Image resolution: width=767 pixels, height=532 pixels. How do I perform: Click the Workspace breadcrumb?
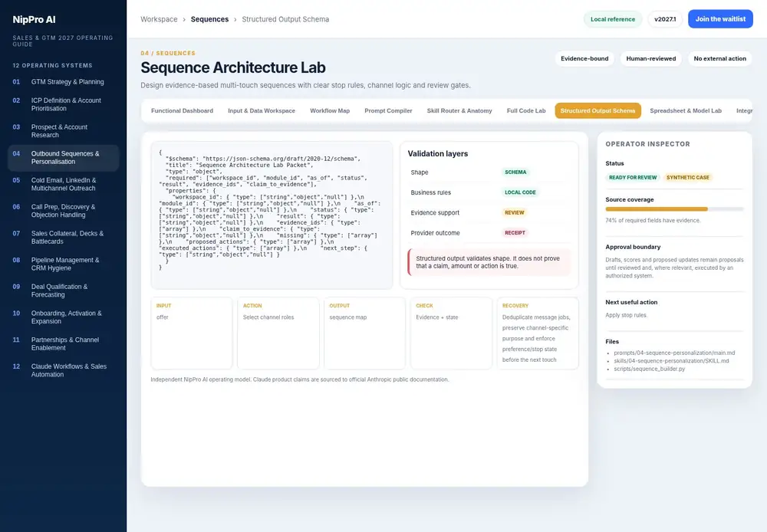click(159, 19)
